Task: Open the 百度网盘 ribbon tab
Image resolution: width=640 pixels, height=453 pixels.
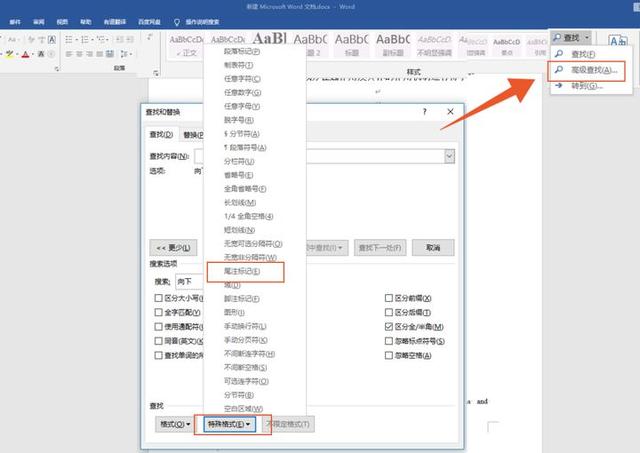Action: click(x=149, y=22)
